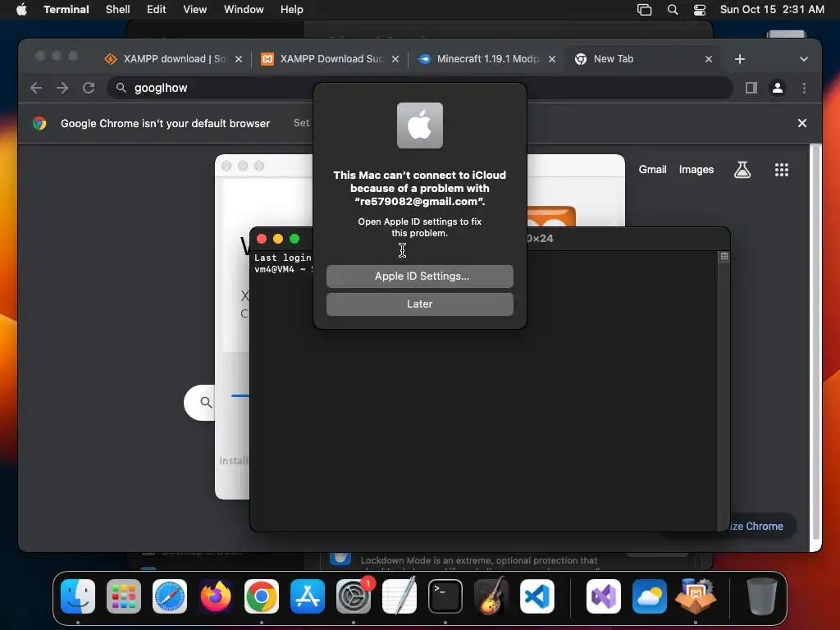Open the Apple menu
The width and height of the screenshot is (840, 630).
(21, 9)
